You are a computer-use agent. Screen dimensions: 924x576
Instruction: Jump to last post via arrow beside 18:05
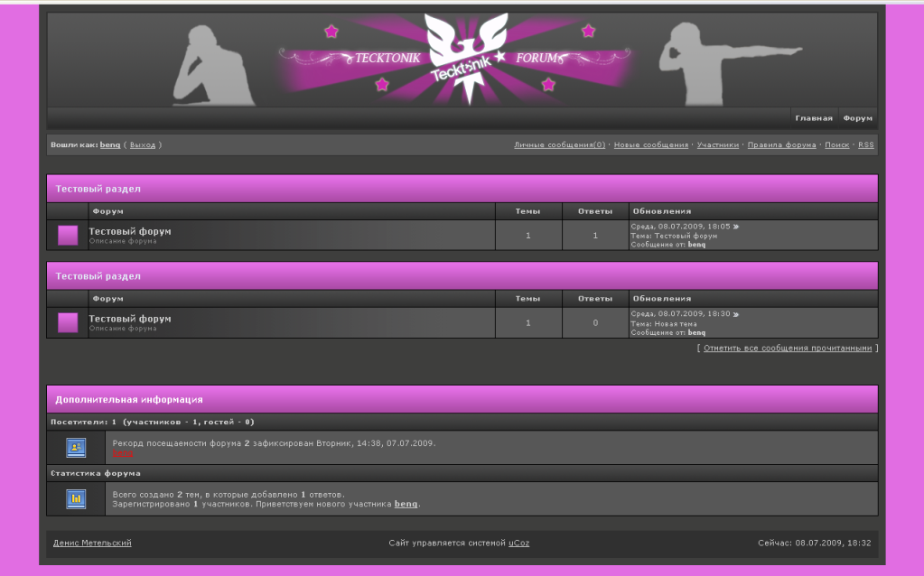click(735, 227)
